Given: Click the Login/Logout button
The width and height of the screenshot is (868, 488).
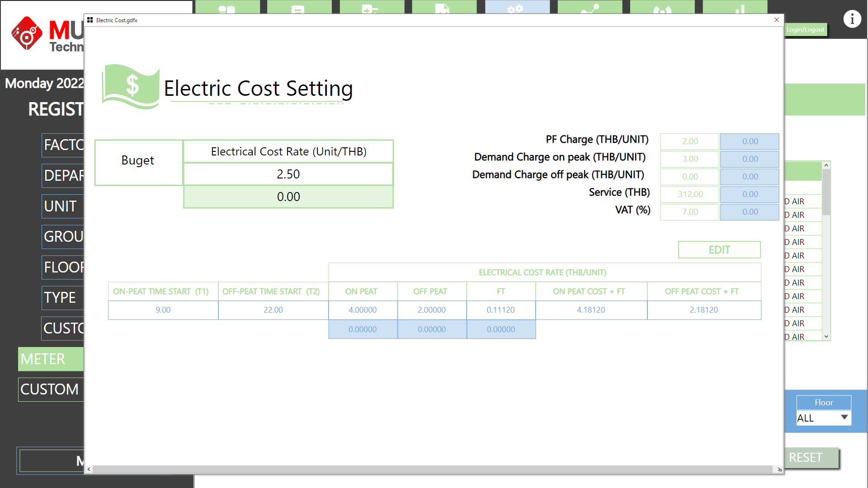Looking at the screenshot, I should coord(806,29).
